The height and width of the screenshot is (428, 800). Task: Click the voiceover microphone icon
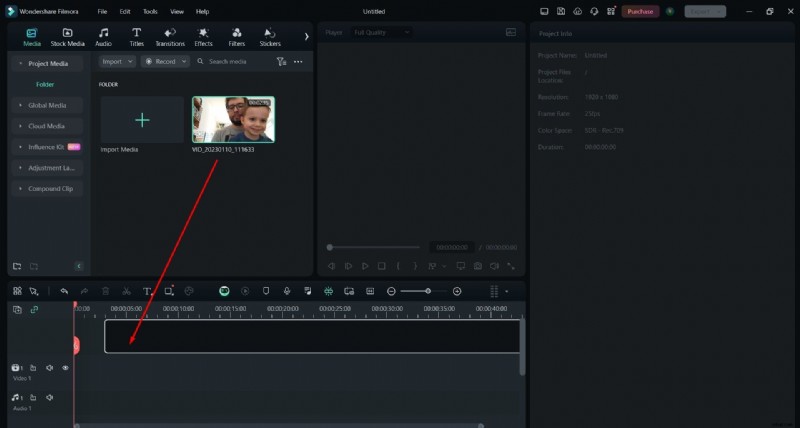287,291
